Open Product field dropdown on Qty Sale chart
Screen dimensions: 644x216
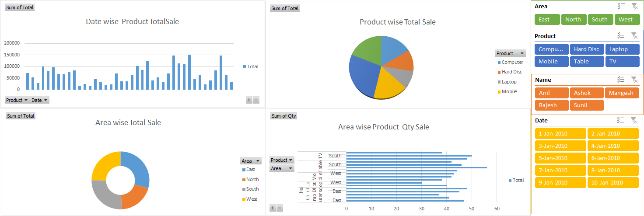282,160
